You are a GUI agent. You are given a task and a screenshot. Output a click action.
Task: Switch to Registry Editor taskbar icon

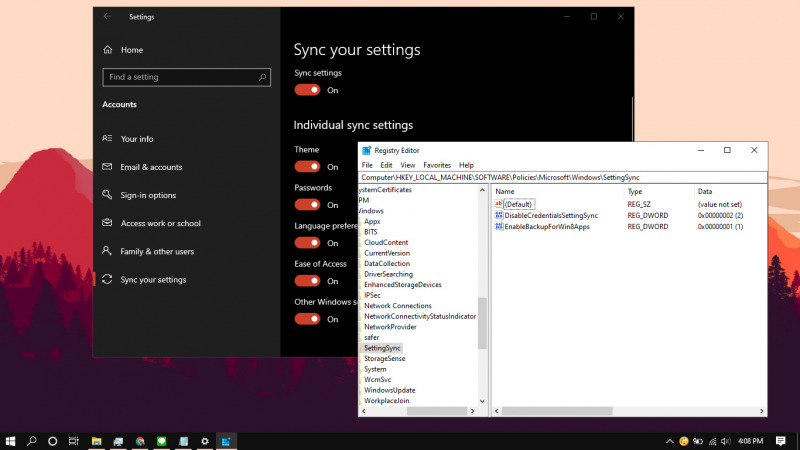tap(226, 441)
